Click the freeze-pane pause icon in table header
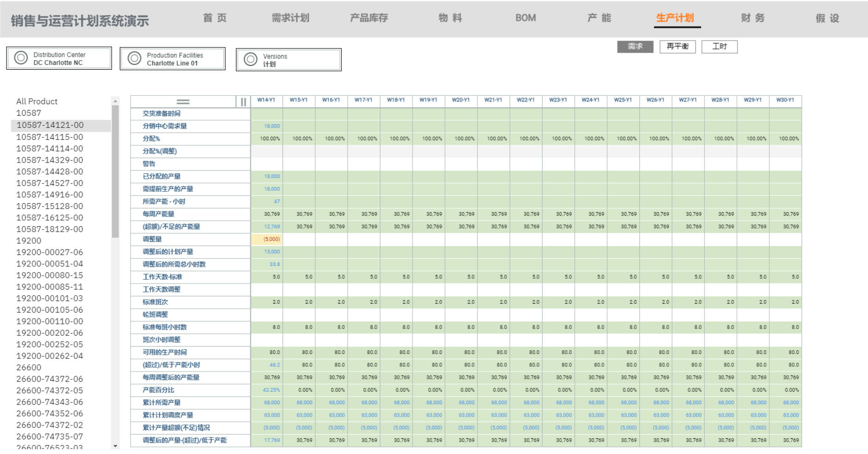This screenshot has height=454, width=868. pyautogui.click(x=243, y=100)
